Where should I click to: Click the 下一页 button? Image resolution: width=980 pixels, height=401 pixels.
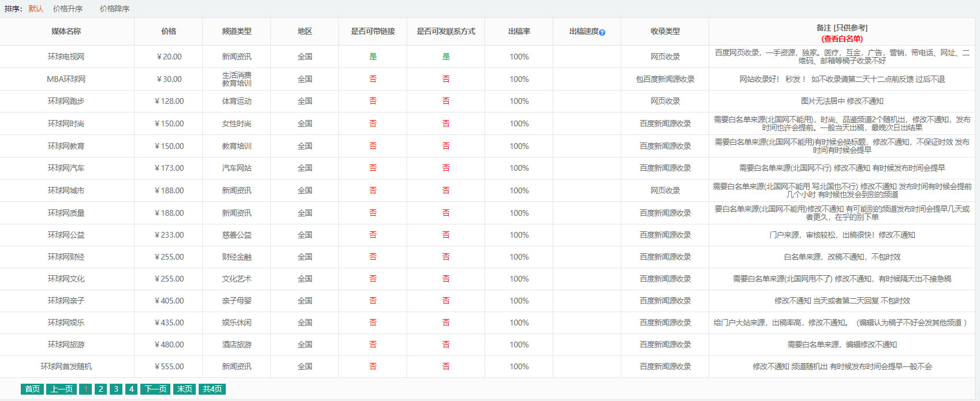(155, 389)
